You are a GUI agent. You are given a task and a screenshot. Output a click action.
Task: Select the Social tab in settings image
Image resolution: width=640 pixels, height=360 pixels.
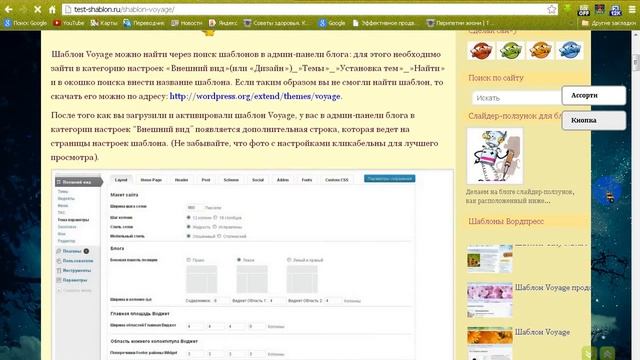(x=258, y=180)
